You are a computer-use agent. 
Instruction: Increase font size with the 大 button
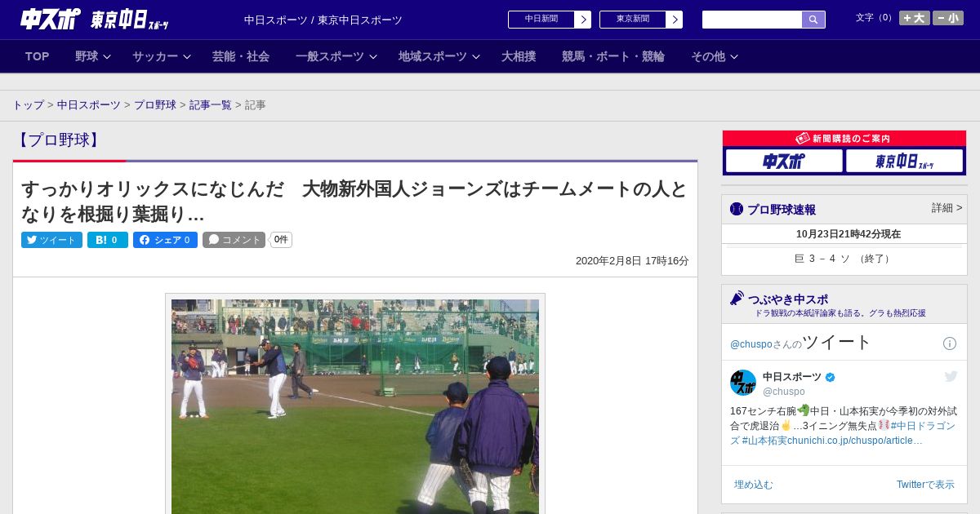[915, 18]
